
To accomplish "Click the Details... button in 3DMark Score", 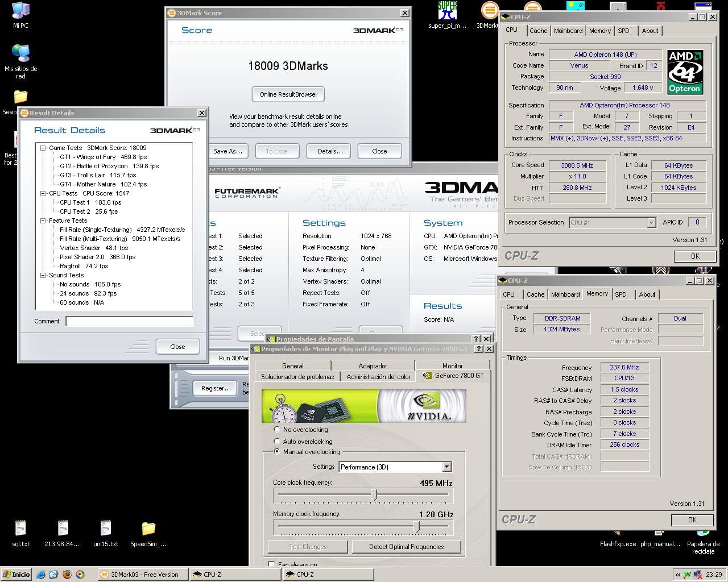I will tap(330, 151).
